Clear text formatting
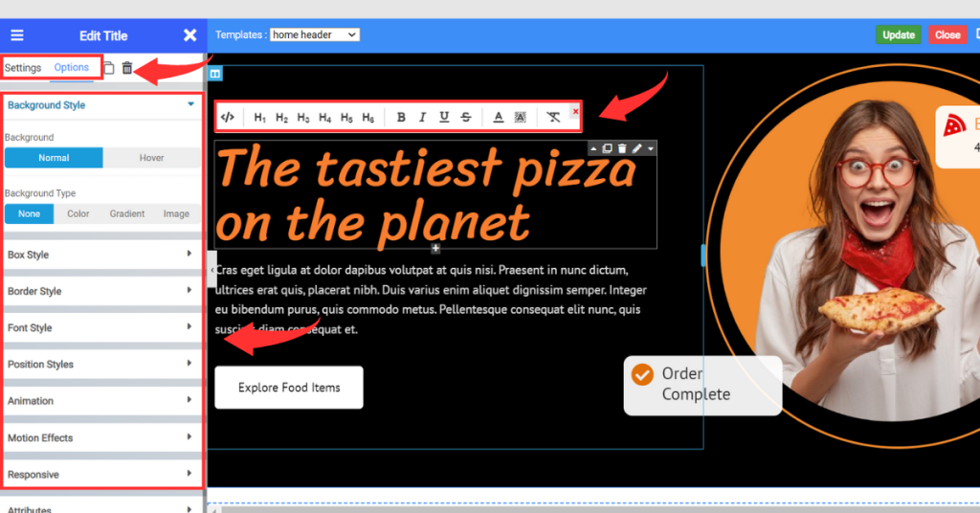 click(553, 117)
